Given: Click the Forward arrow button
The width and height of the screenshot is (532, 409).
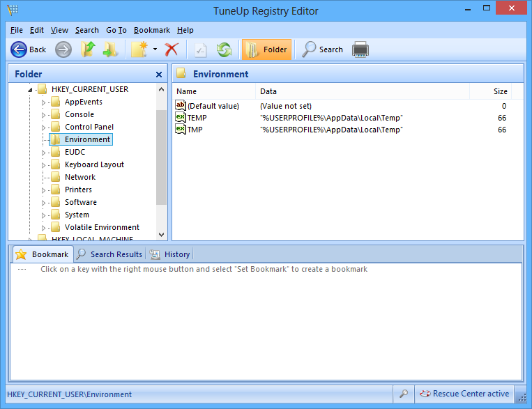Looking at the screenshot, I should (63, 49).
